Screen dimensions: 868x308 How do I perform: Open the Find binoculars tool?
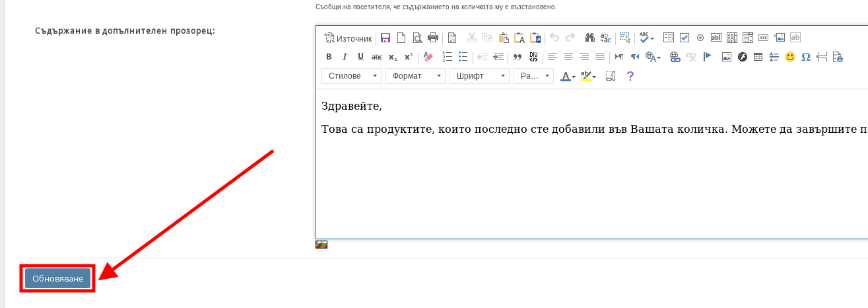589,38
